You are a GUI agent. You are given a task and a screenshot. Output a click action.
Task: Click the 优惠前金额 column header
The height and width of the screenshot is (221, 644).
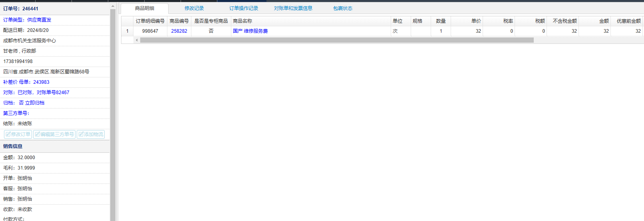click(x=626, y=21)
